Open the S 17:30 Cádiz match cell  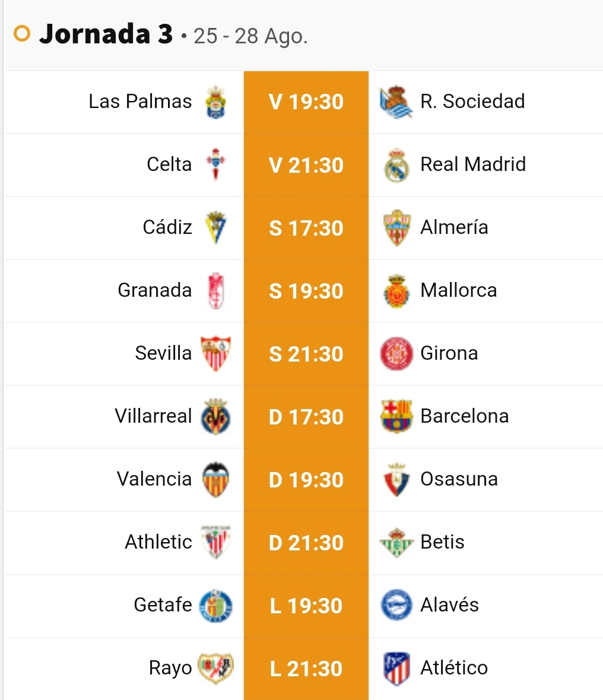click(306, 228)
